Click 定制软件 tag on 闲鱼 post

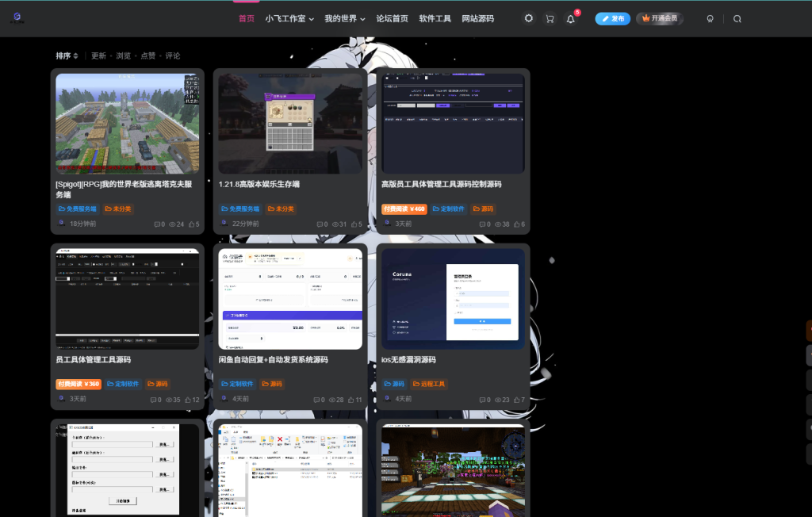pos(237,384)
